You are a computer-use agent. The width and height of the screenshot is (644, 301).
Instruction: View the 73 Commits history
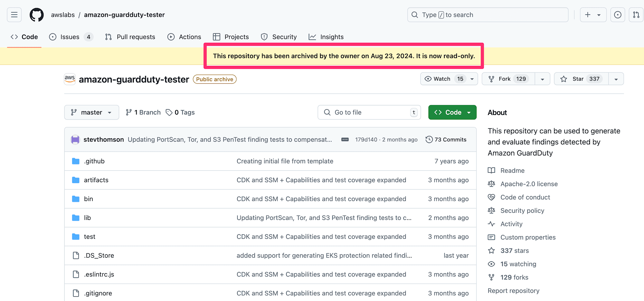(x=446, y=139)
